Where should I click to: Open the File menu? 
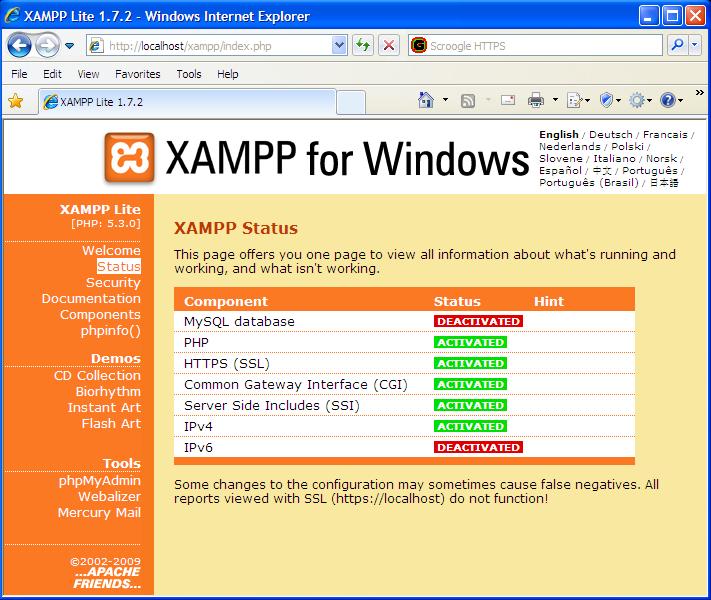tap(19, 74)
